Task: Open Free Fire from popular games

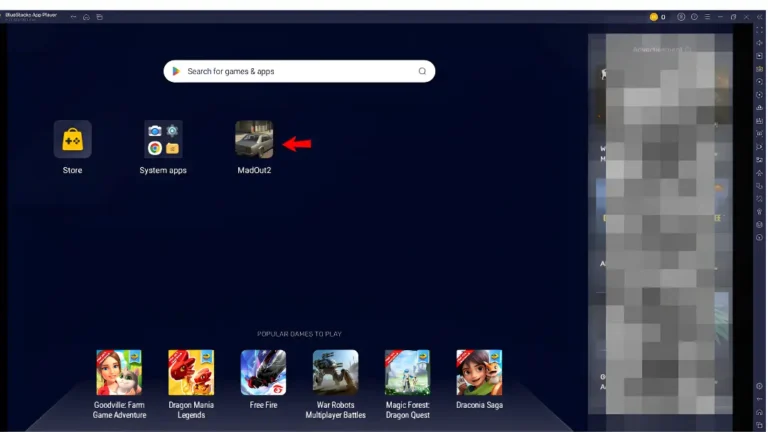Action: point(263,372)
